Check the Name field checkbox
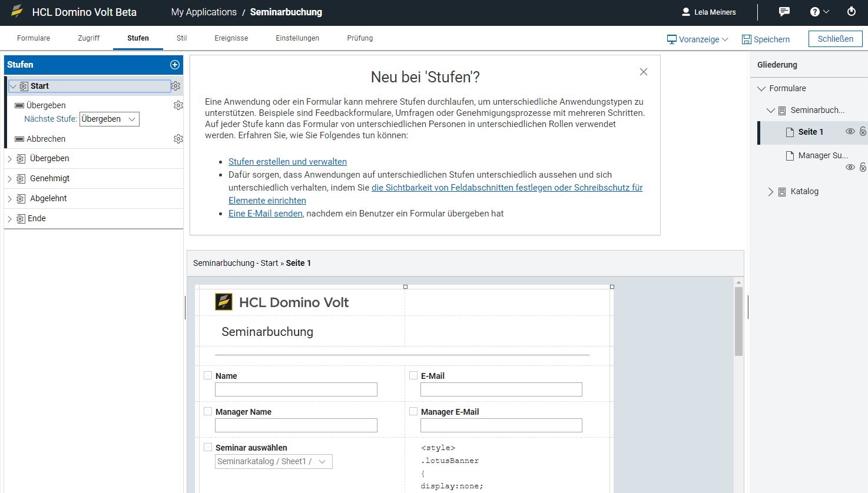Screen dimensions: 868x493 pos(208,375)
